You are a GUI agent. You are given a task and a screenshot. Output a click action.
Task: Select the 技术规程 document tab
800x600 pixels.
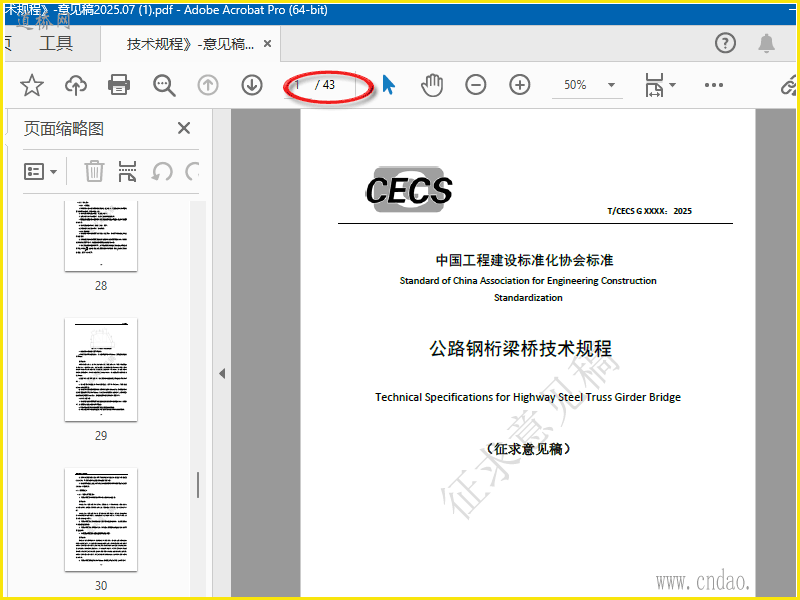190,44
